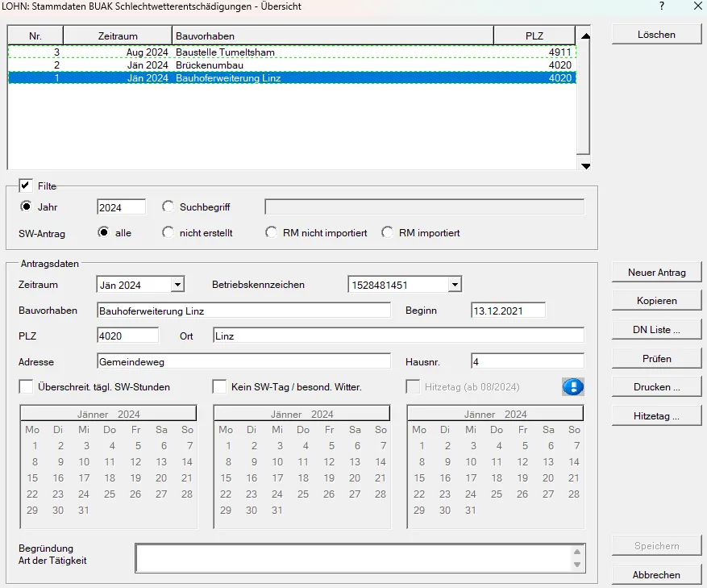The image size is (707, 588).
Task: Expand the Betriebskennzeichen dropdown
Action: tap(455, 285)
